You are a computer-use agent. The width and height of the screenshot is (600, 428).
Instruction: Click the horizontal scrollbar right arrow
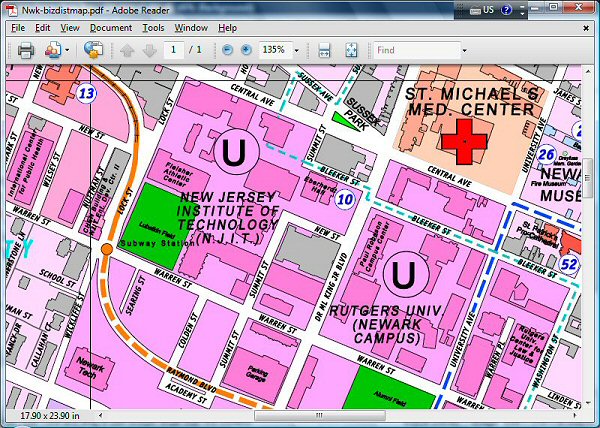tap(575, 415)
